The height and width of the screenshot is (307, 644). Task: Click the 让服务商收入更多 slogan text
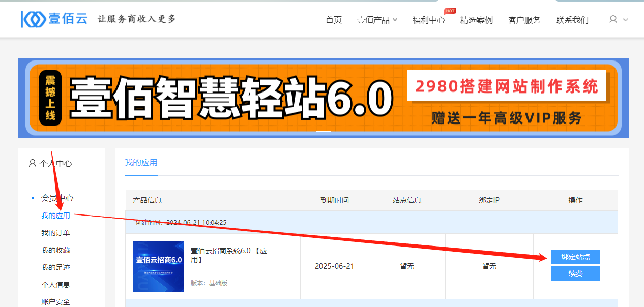[136, 19]
